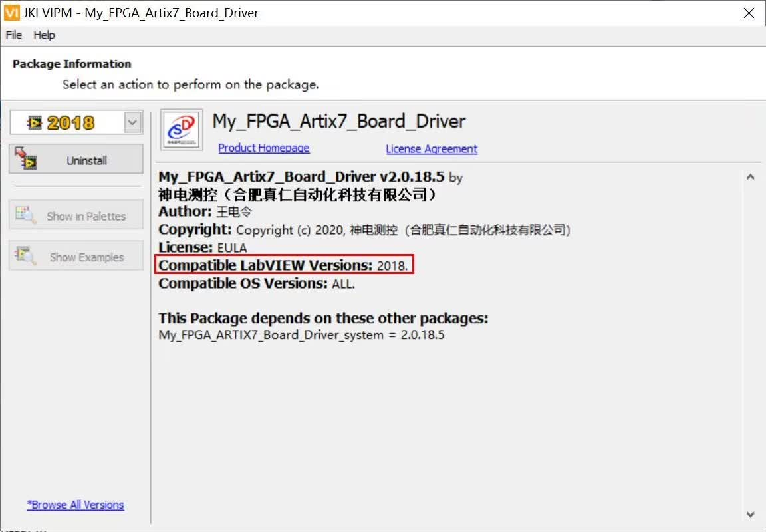Click the Uninstall button
This screenshot has height=532, width=766.
pos(76,159)
